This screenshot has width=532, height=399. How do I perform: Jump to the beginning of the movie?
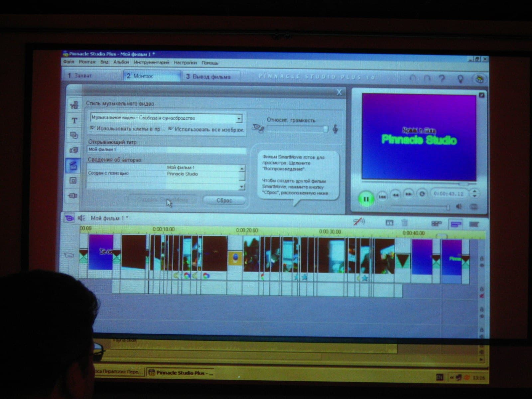point(382,197)
